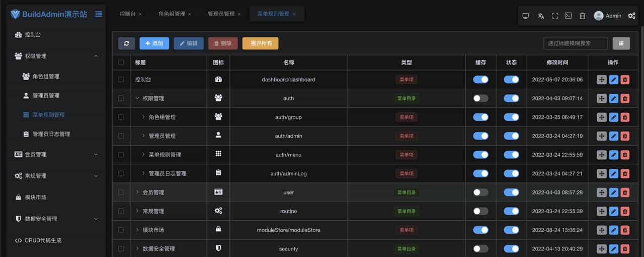Delete the routine row
This screenshot has width=644, height=257.
coord(625,211)
